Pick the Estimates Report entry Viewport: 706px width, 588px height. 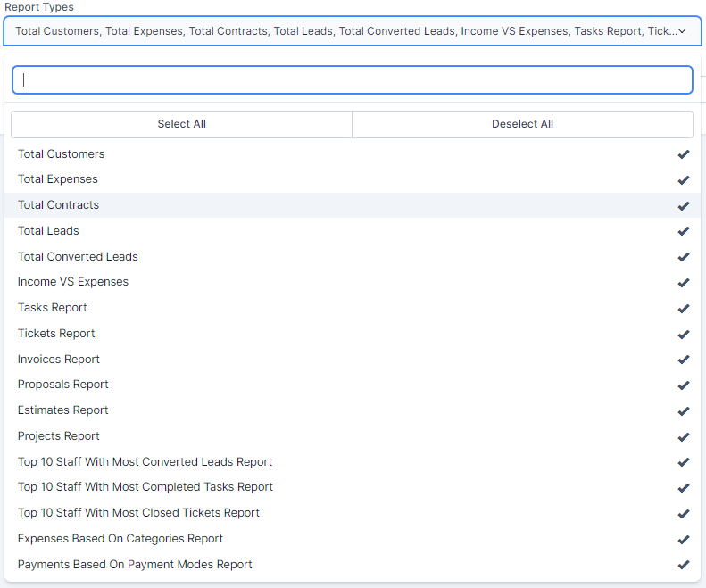click(x=63, y=410)
